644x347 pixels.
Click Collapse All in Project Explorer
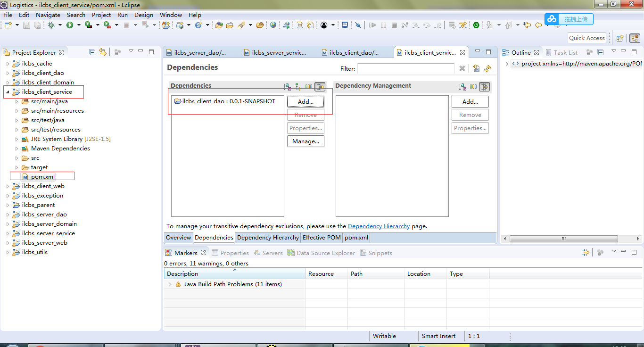pyautogui.click(x=92, y=52)
